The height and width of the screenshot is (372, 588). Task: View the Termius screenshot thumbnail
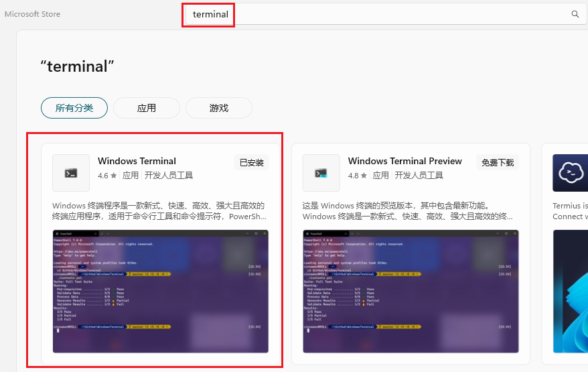571,292
